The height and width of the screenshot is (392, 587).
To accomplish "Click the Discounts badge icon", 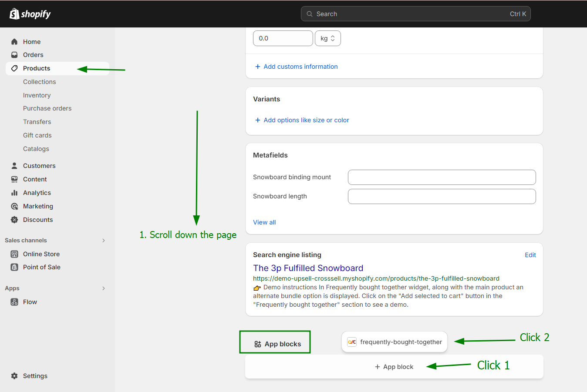I will [14, 220].
